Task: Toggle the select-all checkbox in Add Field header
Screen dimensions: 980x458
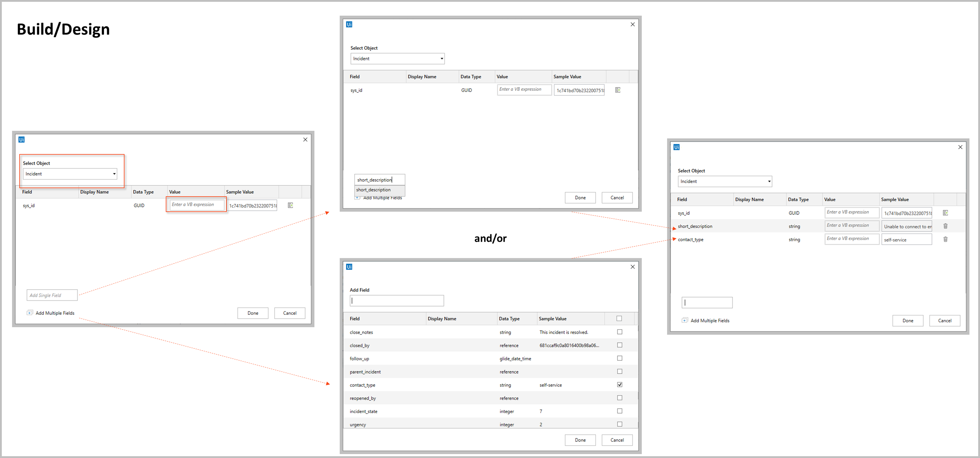Action: pos(619,319)
